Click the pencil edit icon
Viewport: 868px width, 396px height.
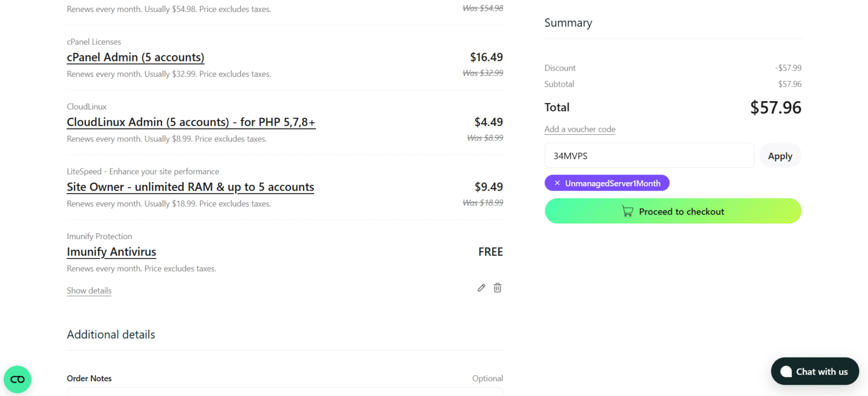pos(481,288)
